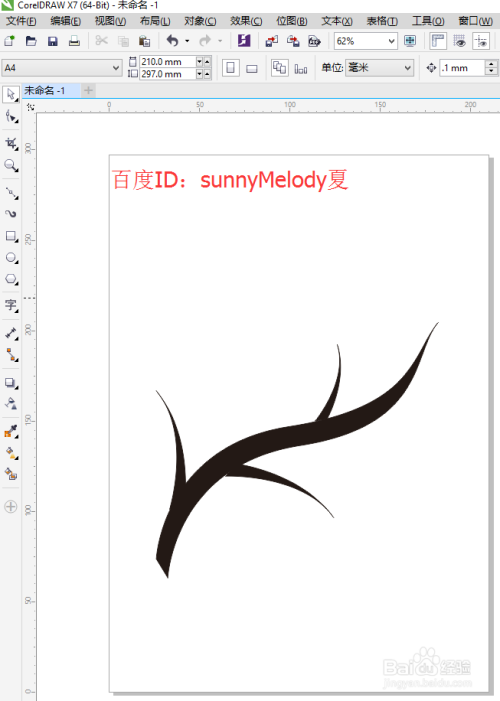Add a new document with the plus tab
Screen dimensions: 500x701
89,91
